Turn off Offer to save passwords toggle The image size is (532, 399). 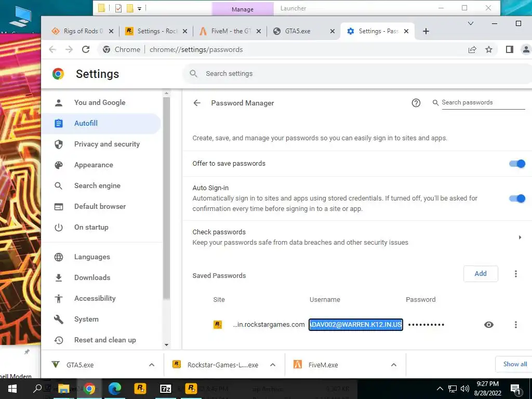pos(517,164)
